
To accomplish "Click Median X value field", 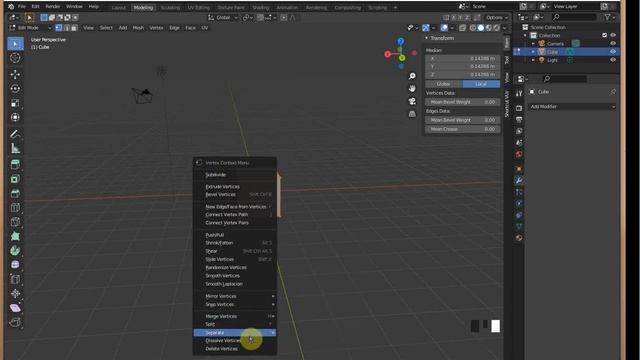I will coord(462,58).
